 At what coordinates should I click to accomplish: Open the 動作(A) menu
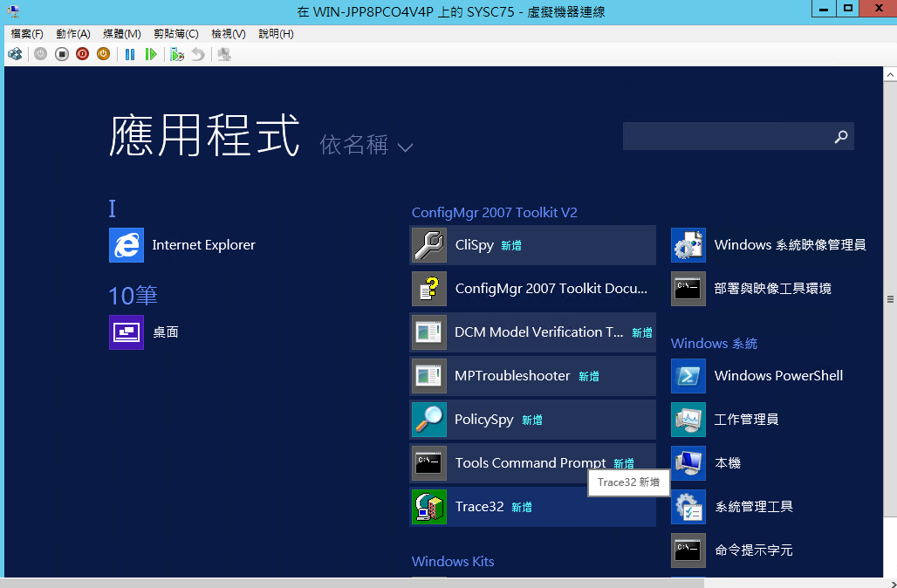tap(73, 34)
